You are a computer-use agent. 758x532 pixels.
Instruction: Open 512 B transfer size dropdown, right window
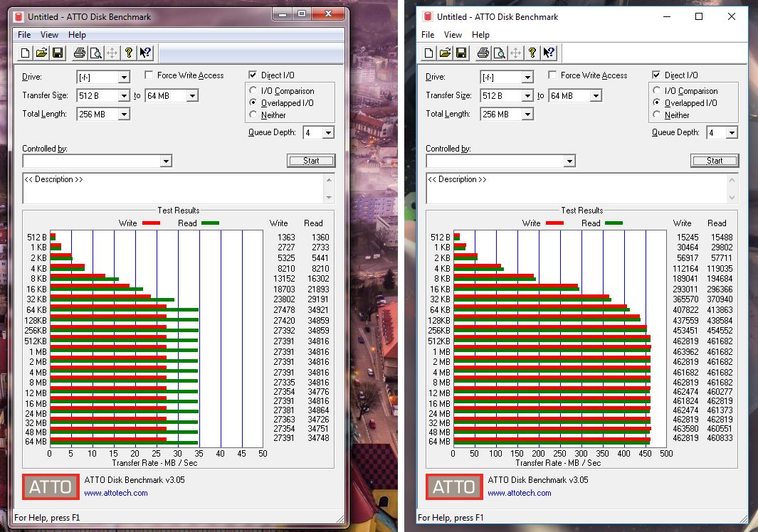pos(528,96)
